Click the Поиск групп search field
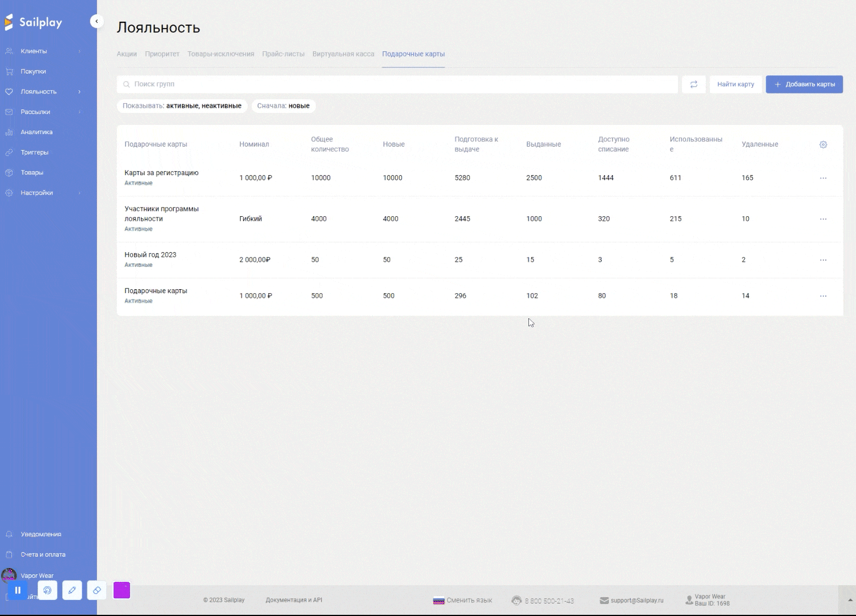This screenshot has width=856, height=616. (399, 84)
